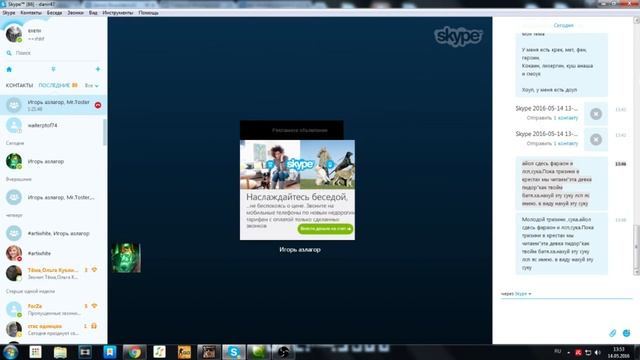Image resolution: width=640 pixels, height=360 pixels.
Task: Open the file explorer folder in taskbar
Action: click(x=60, y=352)
